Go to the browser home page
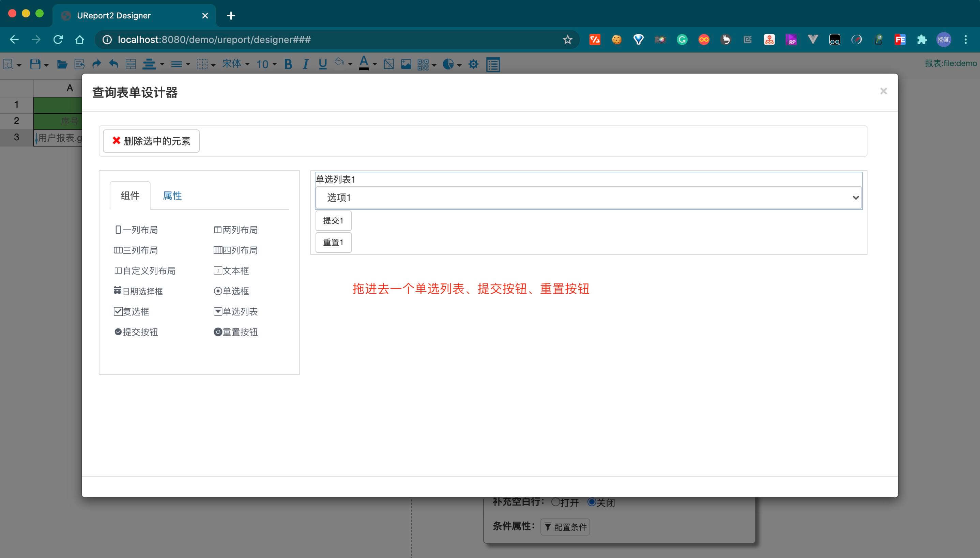 [79, 40]
